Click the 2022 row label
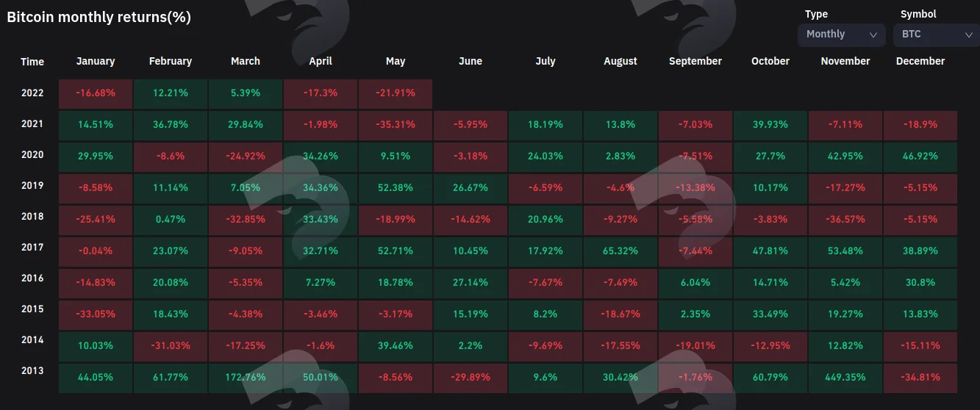This screenshot has height=410, width=980. (32, 93)
